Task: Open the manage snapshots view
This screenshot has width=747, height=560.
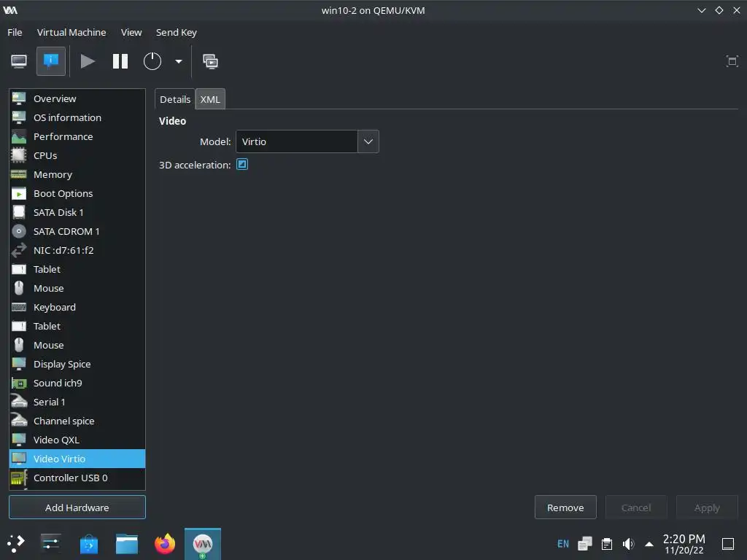Action: click(210, 61)
